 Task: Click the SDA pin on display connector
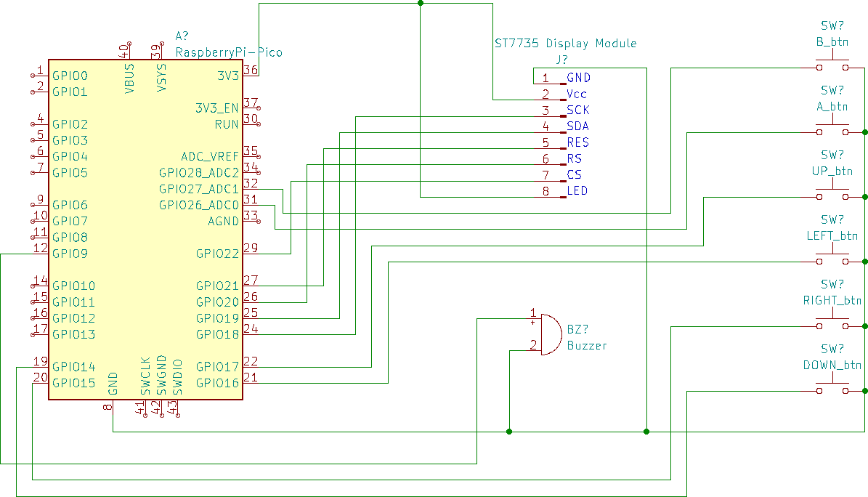(578, 126)
